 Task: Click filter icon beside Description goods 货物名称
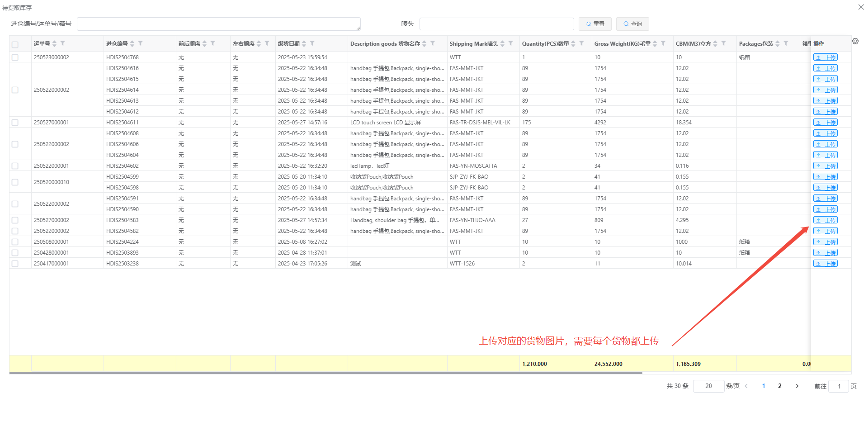(x=433, y=43)
